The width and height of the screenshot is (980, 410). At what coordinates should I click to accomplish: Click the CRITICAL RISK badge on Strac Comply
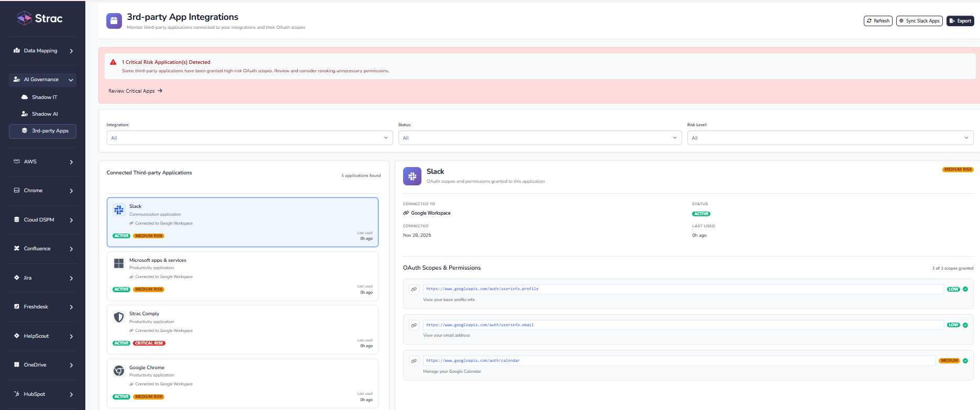click(x=149, y=343)
